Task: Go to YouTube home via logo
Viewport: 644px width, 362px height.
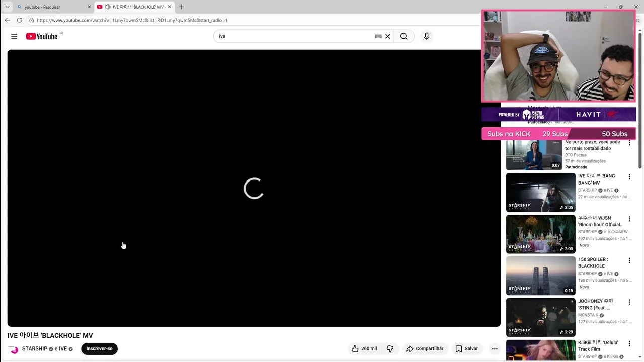Action: click(42, 36)
